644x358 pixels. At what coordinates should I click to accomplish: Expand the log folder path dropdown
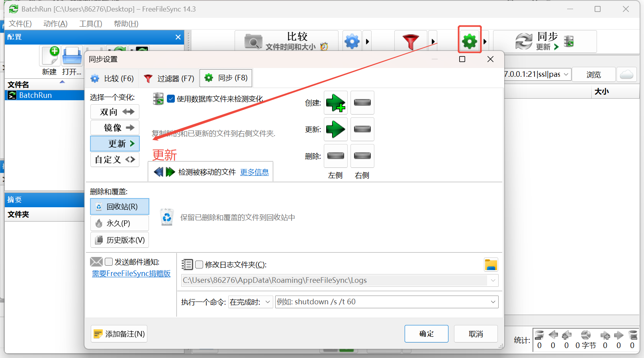click(x=493, y=280)
